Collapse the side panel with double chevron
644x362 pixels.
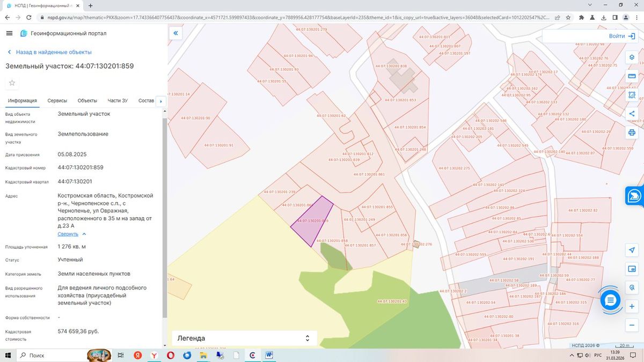click(175, 33)
